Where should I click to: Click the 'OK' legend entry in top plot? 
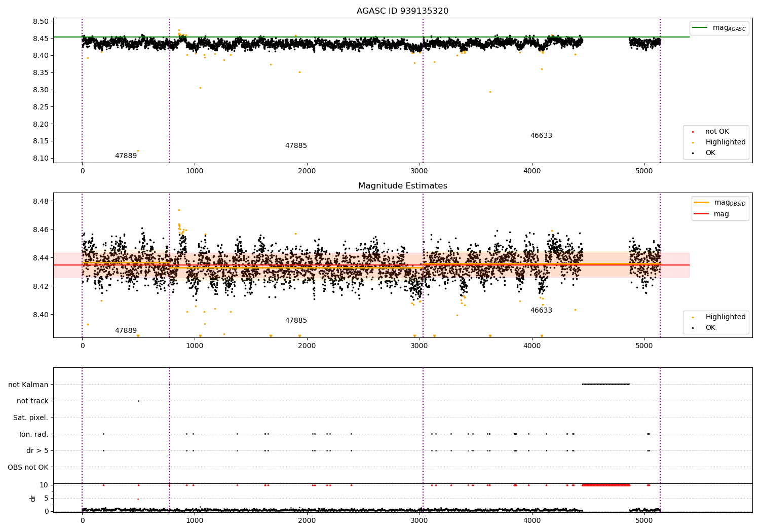710,153
